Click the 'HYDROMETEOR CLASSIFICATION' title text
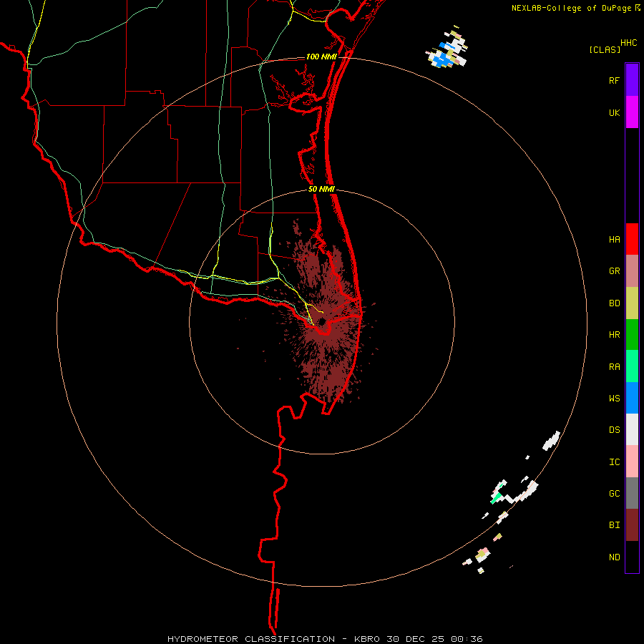Screen dimensions: 644x644 tap(251, 639)
